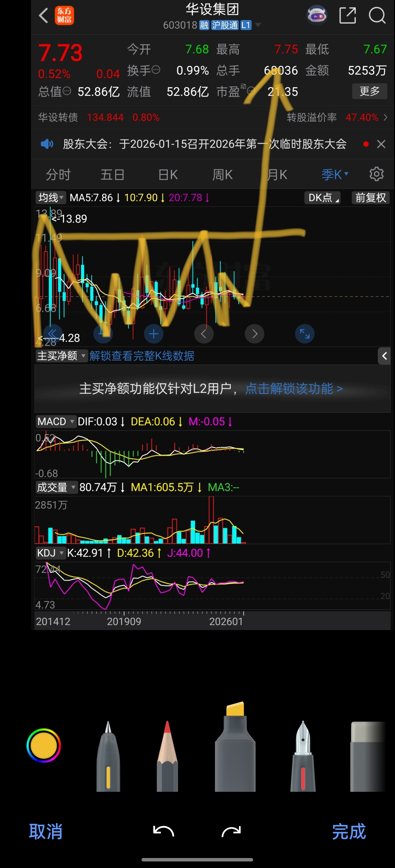Expand the stock code dropdown arrow

(258, 25)
